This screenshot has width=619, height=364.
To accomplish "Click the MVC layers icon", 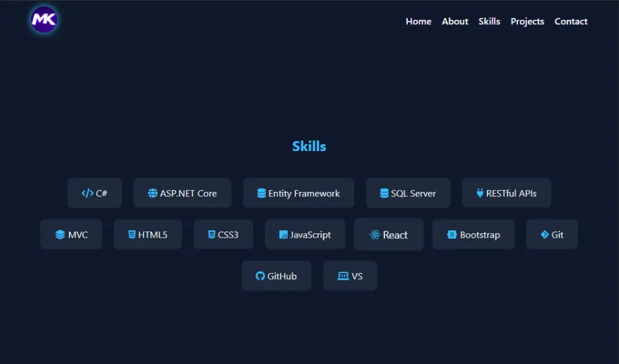I will tap(61, 234).
